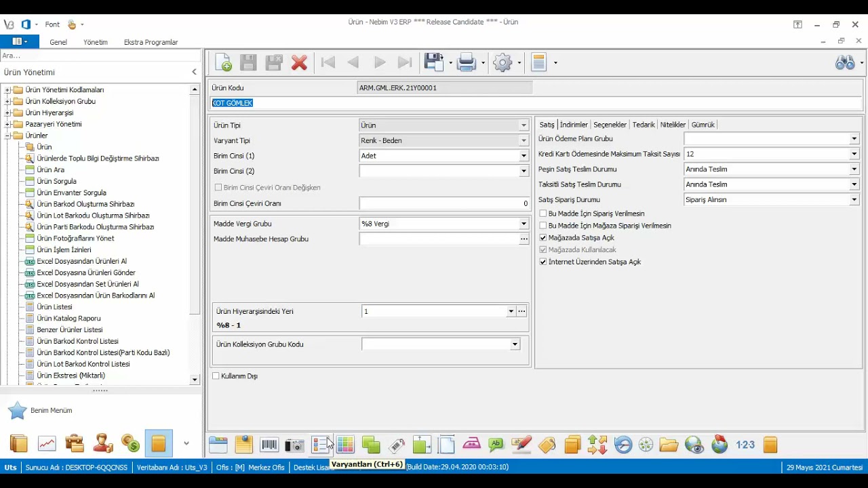Click the red X delete icon
The width and height of the screenshot is (868, 488).
tap(299, 63)
